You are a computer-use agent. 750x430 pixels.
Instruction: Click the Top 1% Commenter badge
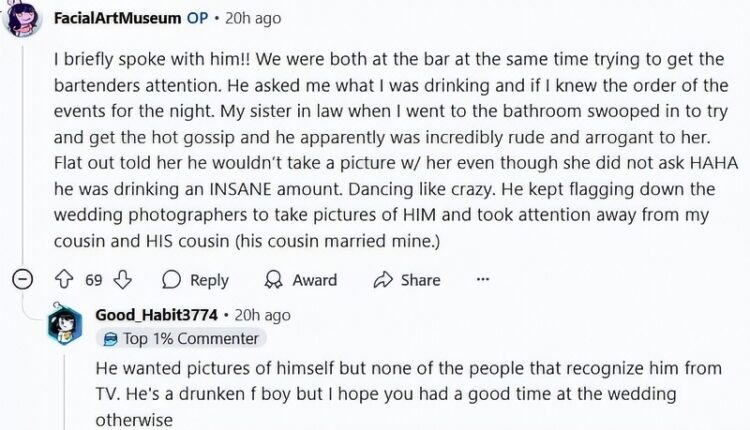[181, 339]
